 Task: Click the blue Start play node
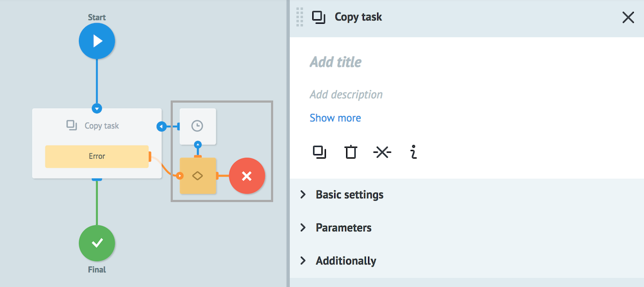tap(97, 41)
